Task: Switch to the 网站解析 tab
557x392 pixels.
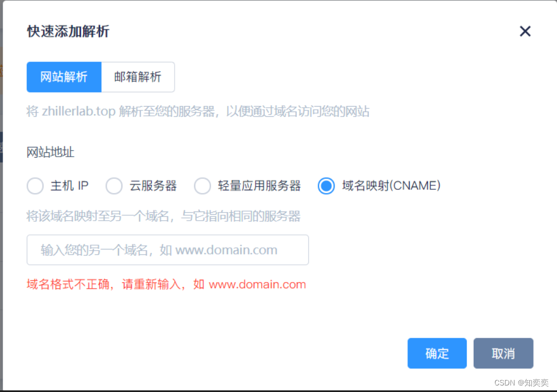Action: (64, 77)
